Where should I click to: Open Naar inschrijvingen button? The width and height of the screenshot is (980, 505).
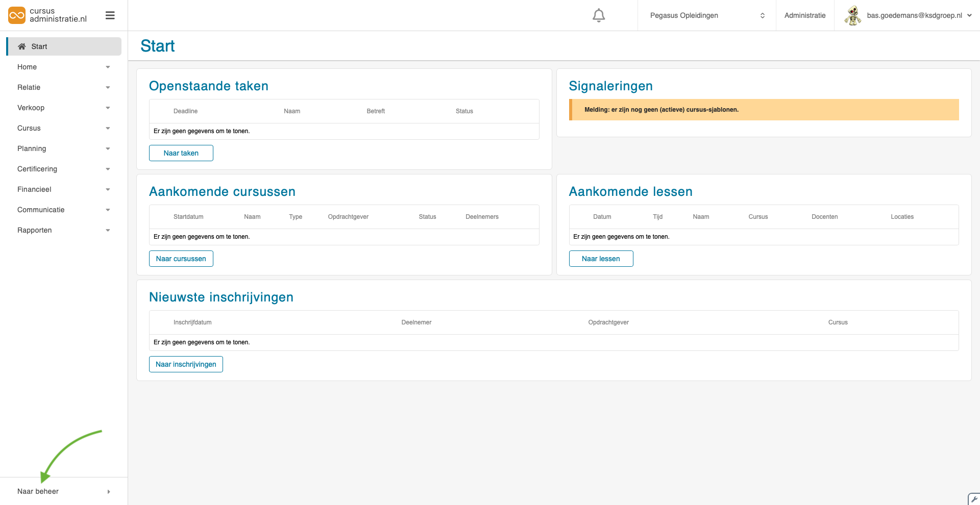click(186, 364)
